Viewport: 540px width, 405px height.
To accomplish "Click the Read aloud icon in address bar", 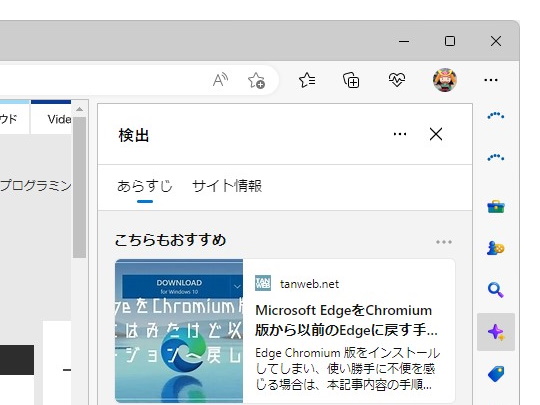I will pyautogui.click(x=220, y=80).
